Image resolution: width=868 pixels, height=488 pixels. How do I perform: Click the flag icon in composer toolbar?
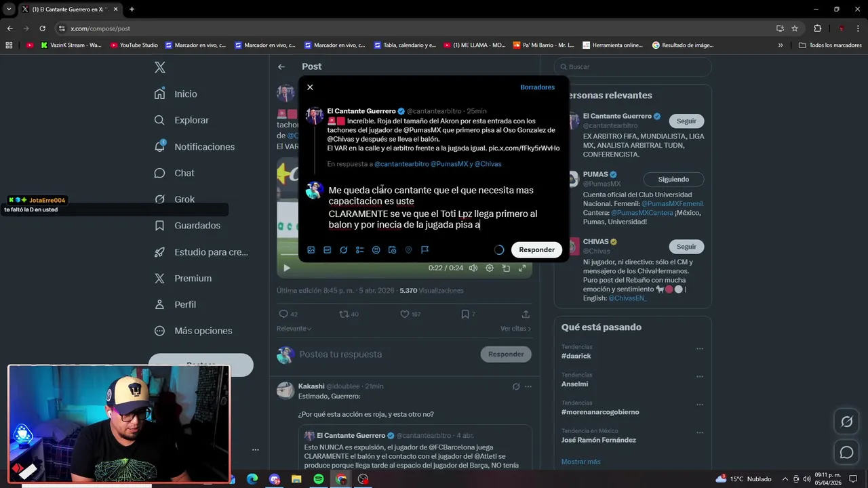tap(425, 250)
